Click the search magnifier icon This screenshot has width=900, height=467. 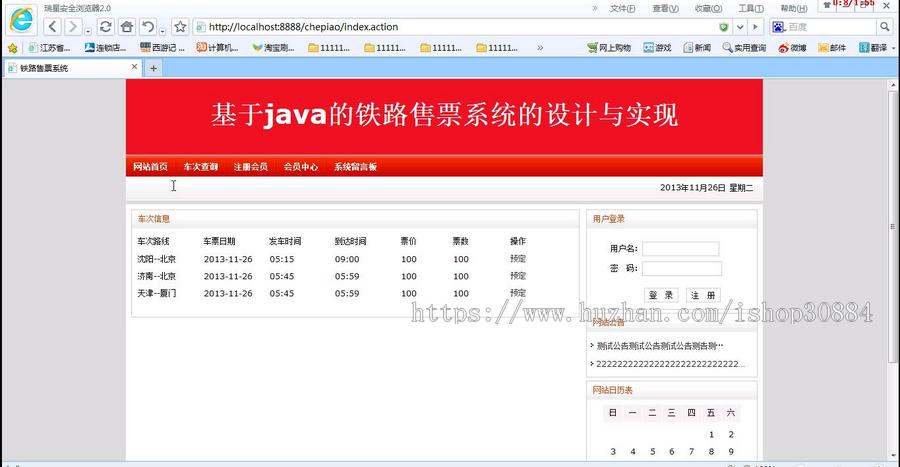(x=885, y=26)
